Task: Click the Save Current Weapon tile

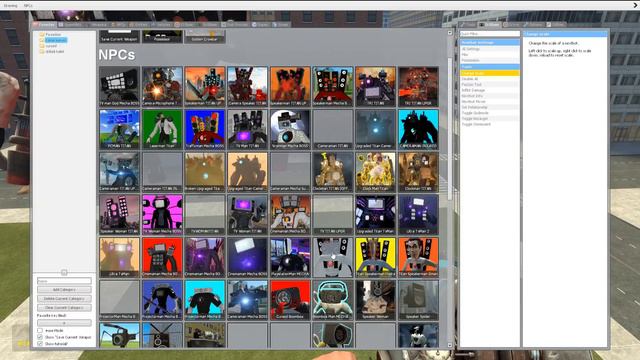Action: click(x=119, y=36)
